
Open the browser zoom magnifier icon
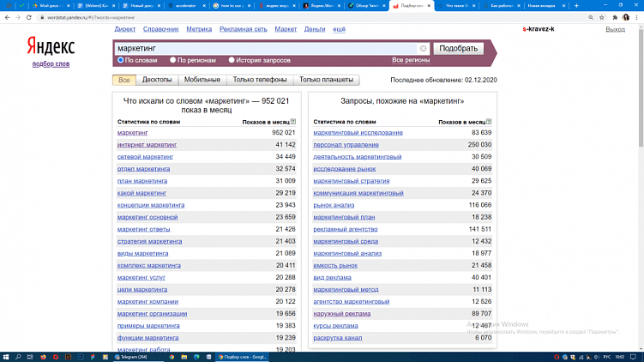(591, 17)
